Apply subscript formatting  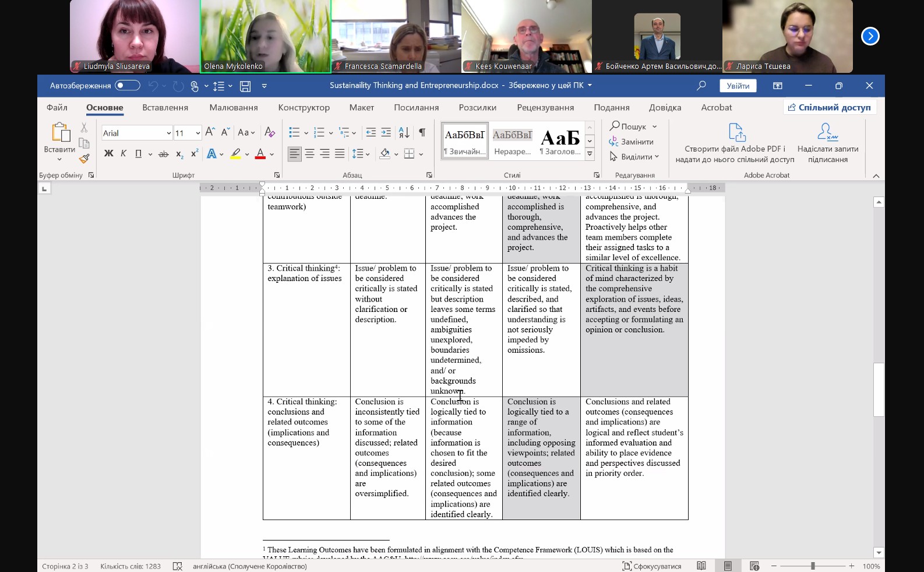coord(179,154)
